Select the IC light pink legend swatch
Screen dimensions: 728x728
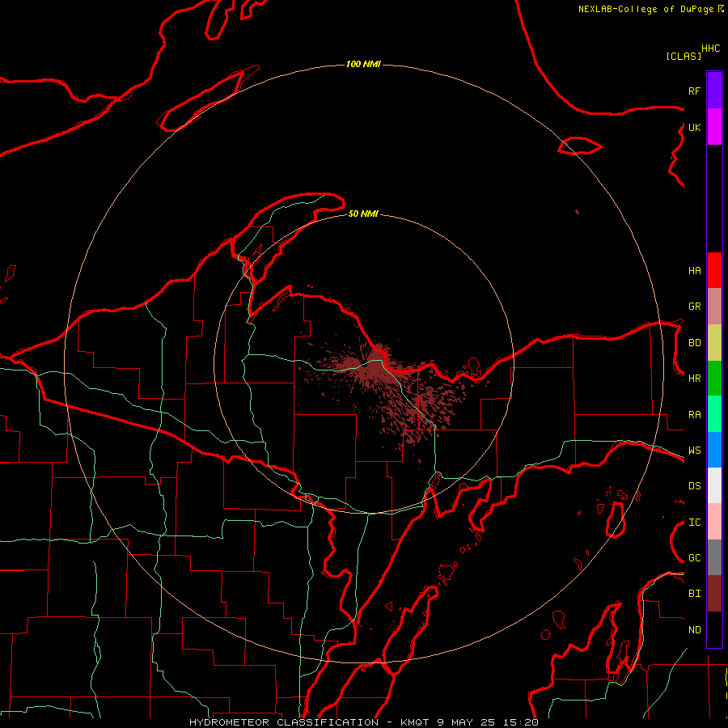point(714,522)
